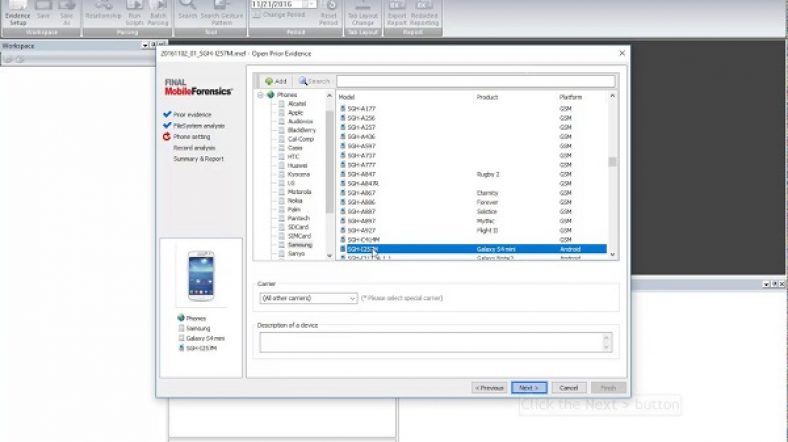Select Motorola in the manufacturer tree
Viewport: 788px width, 442px height.
300,192
